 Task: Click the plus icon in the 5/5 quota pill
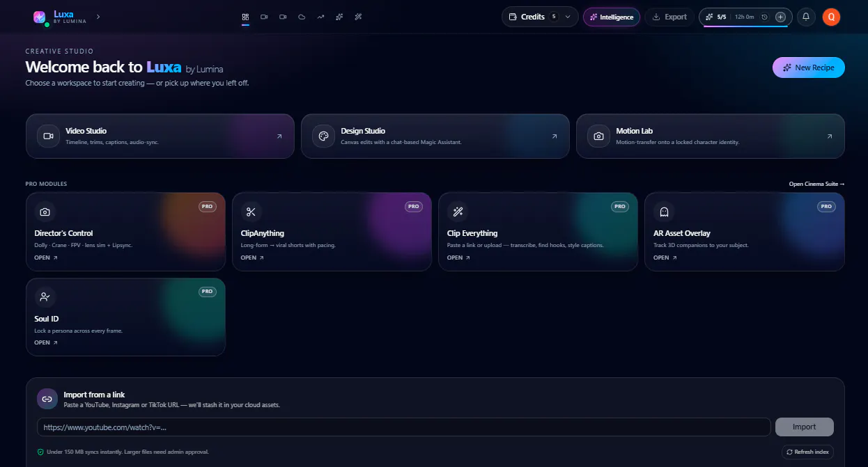click(780, 17)
